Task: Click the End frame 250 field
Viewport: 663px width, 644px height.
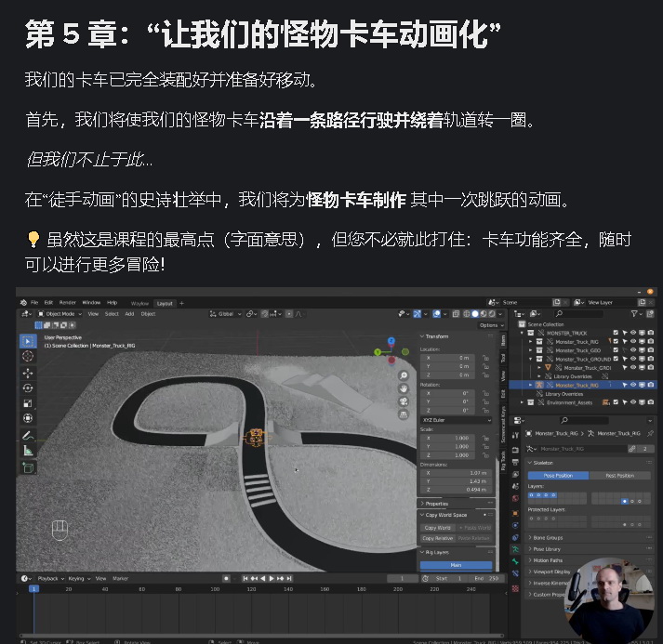Action: tap(486, 578)
